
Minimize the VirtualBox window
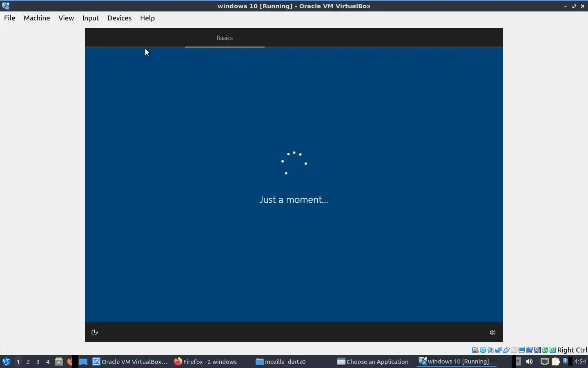coord(566,6)
